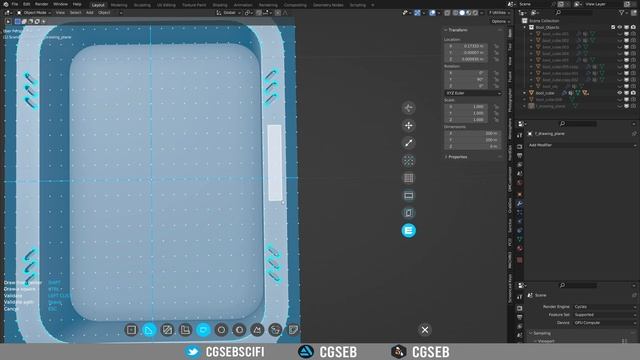Click the pin icon next to f_drawing_plane
Screen dimensions: 640x360
coord(634,133)
